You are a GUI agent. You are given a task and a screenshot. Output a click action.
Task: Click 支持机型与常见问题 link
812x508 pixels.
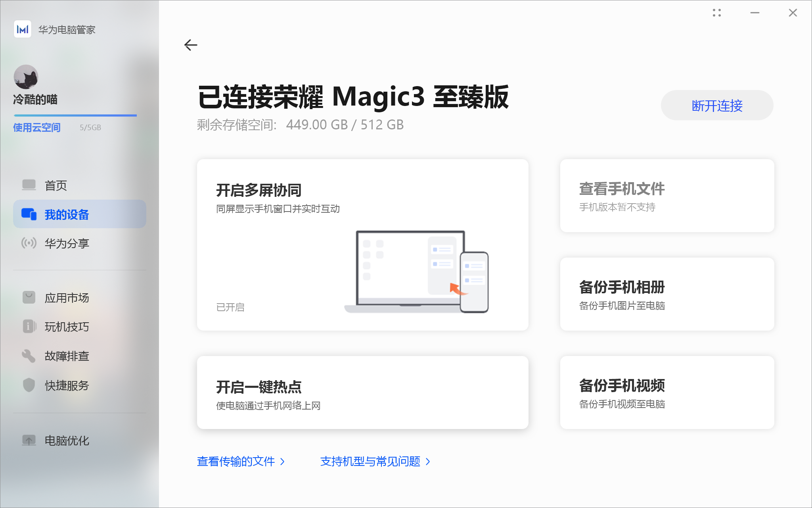click(x=370, y=461)
